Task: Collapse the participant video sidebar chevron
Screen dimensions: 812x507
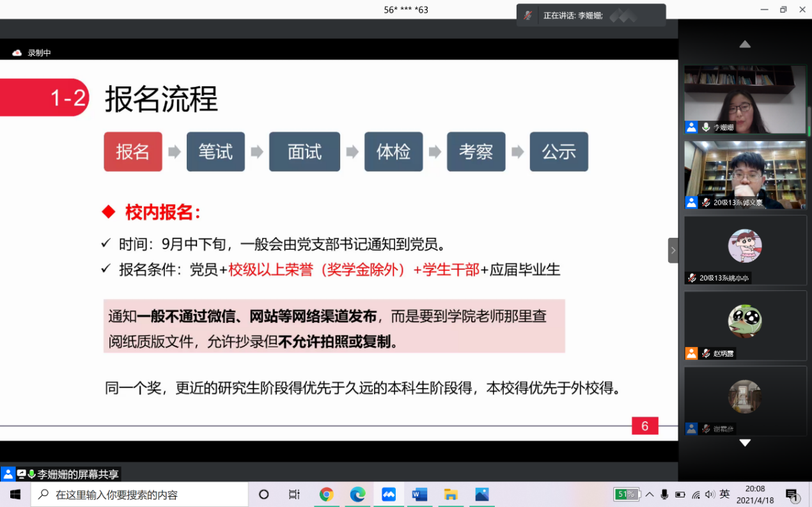Action: (x=673, y=251)
